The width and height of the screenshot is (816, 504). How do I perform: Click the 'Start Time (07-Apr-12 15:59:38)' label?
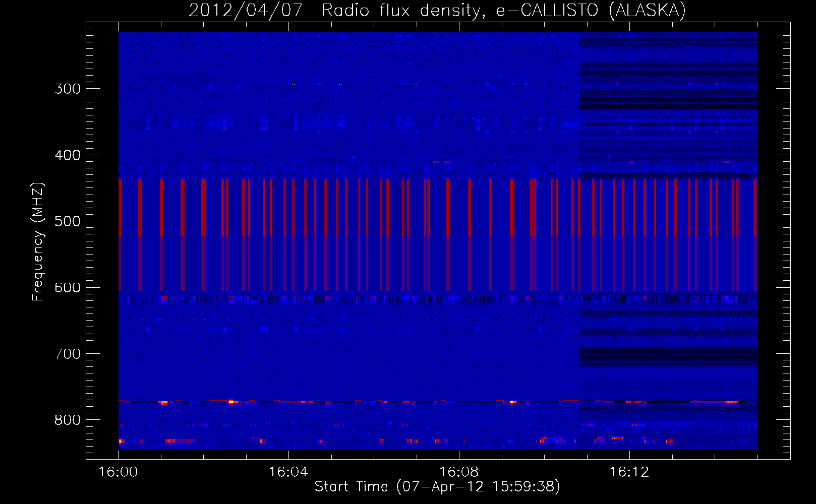(438, 487)
